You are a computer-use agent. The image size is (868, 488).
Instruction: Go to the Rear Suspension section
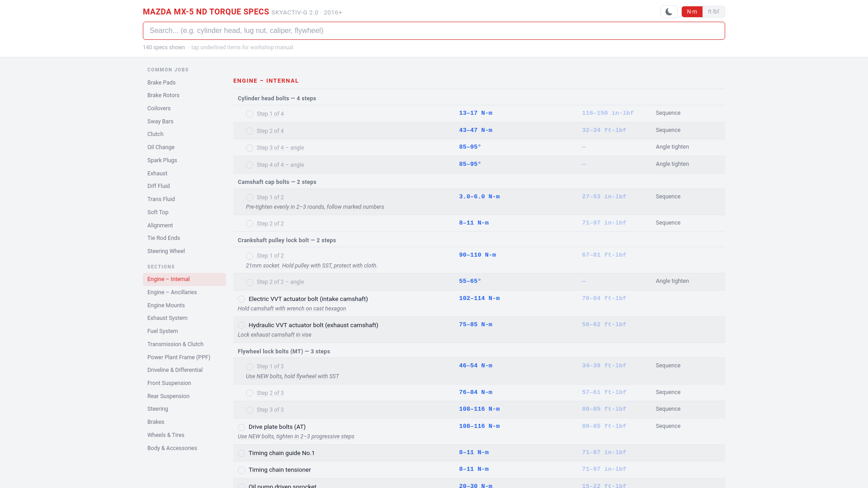(x=184, y=396)
